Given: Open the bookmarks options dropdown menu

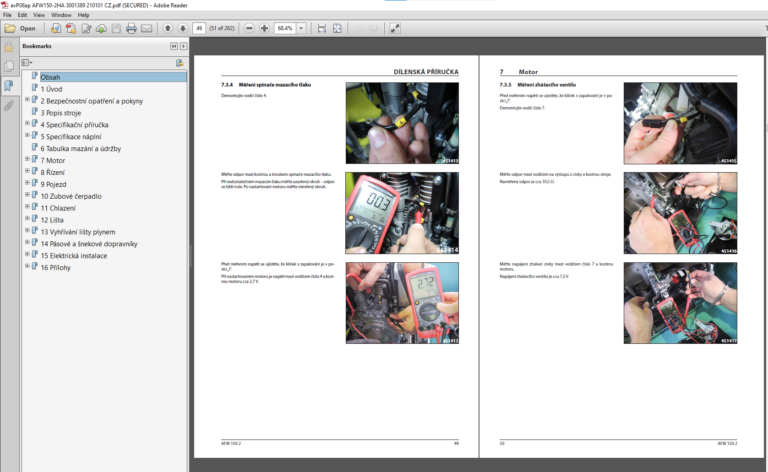Looking at the screenshot, I should point(27,63).
